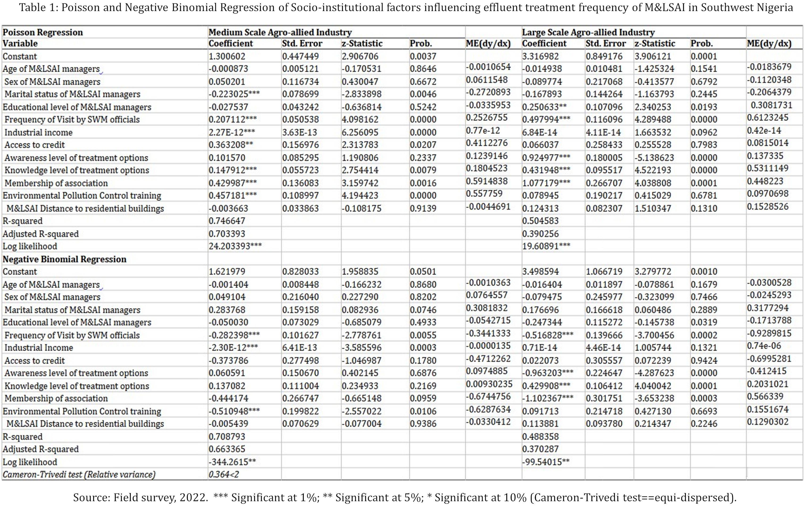This screenshot has width=812, height=506.
Task: Click large-scale constant coefficient 3.316982
Action: click(540, 56)
